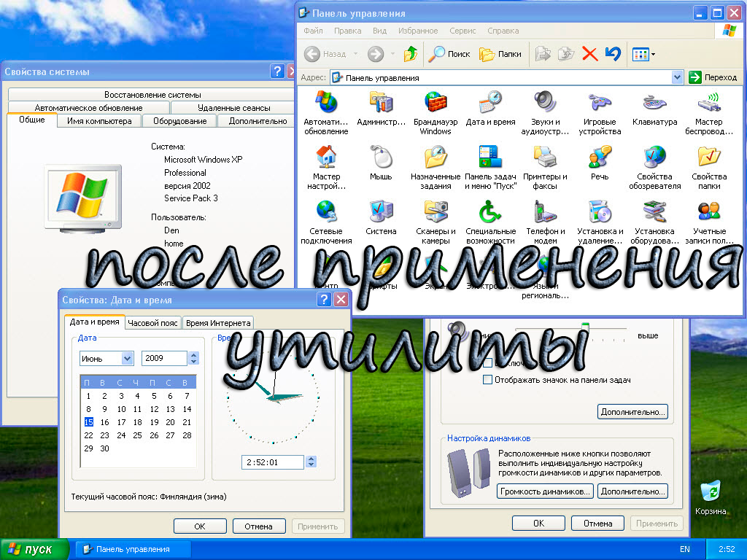Click the Поиск toolbar button
747x560 pixels.
(449, 54)
